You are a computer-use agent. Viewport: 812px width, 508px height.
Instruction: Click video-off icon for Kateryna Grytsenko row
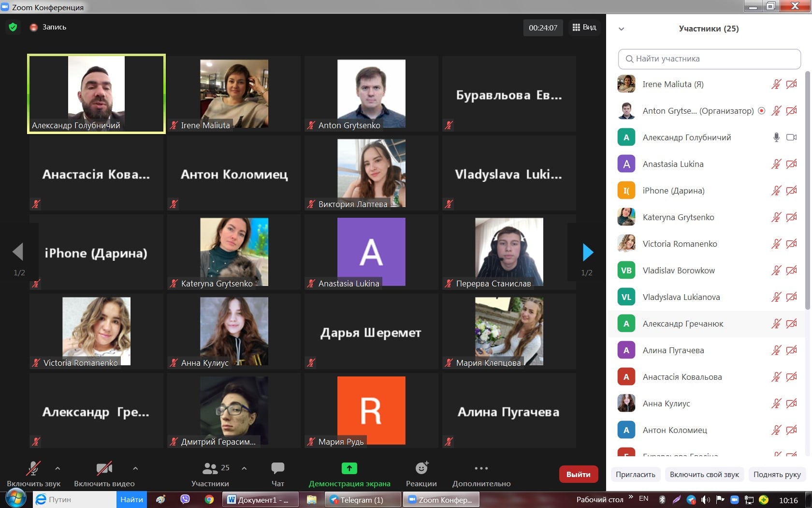click(x=791, y=217)
